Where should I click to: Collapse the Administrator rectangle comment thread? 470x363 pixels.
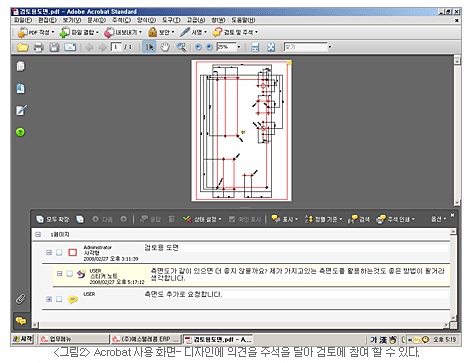[49, 252]
